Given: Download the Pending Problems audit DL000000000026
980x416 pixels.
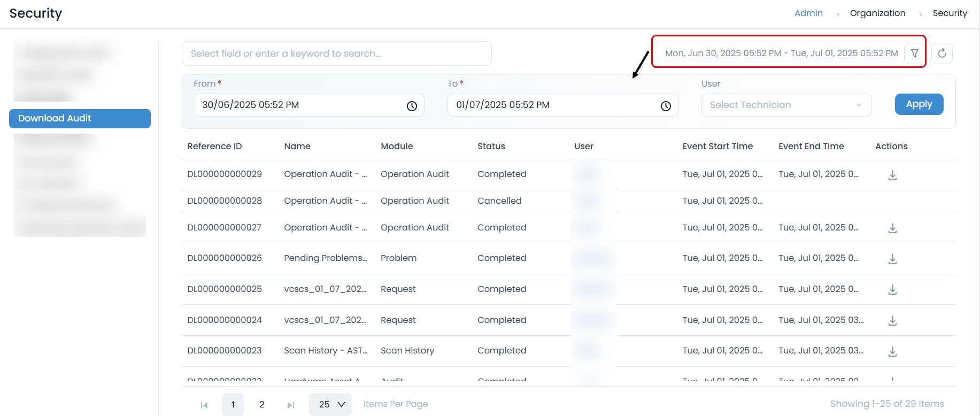Looking at the screenshot, I should (x=892, y=259).
